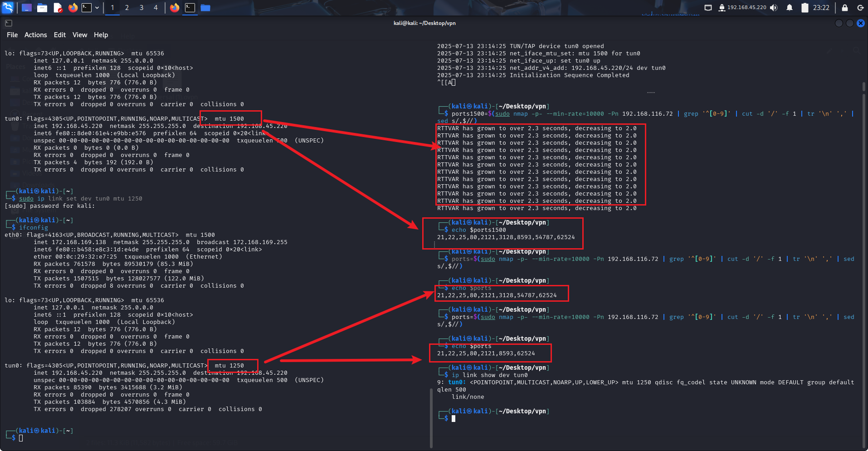Click the 'echo $ports1500' command

[x=479, y=230]
